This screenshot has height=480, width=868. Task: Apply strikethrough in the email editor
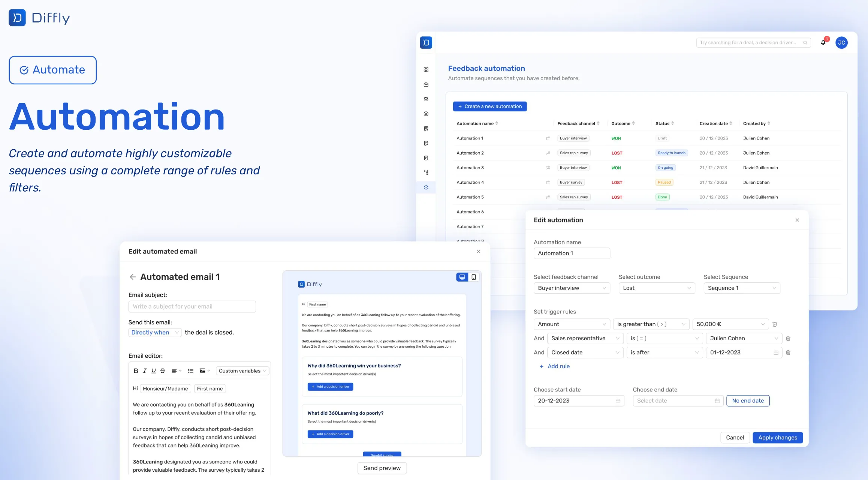pyautogui.click(x=163, y=371)
